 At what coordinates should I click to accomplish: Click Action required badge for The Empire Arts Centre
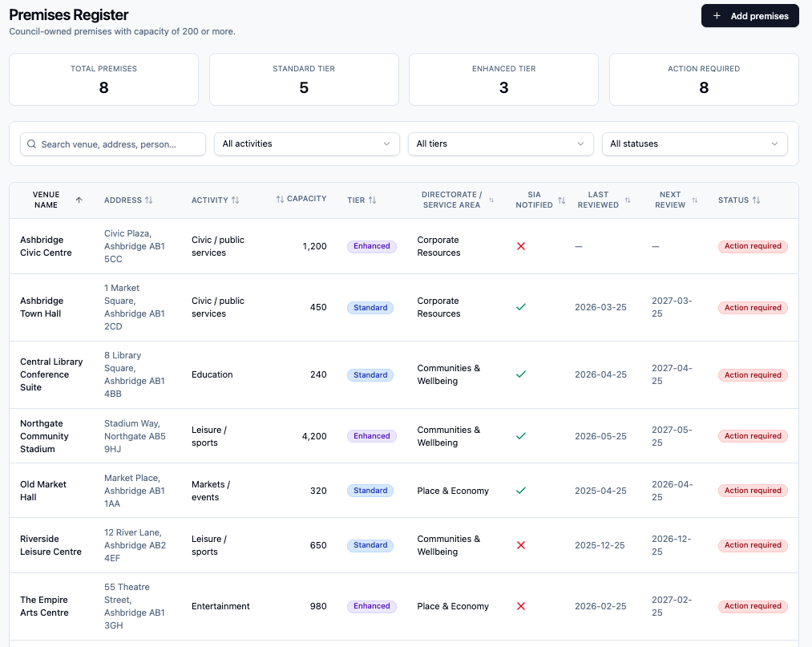tap(753, 606)
